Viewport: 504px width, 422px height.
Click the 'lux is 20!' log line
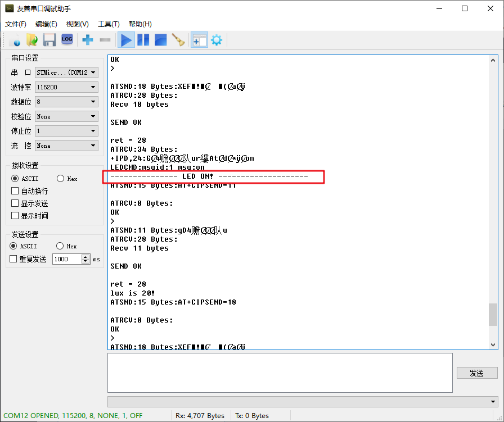132,293
